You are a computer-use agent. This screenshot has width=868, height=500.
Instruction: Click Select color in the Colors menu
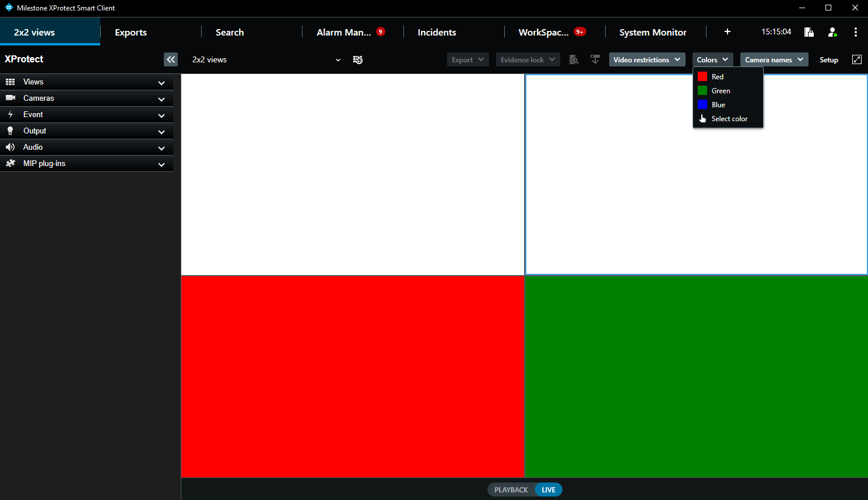[729, 118]
